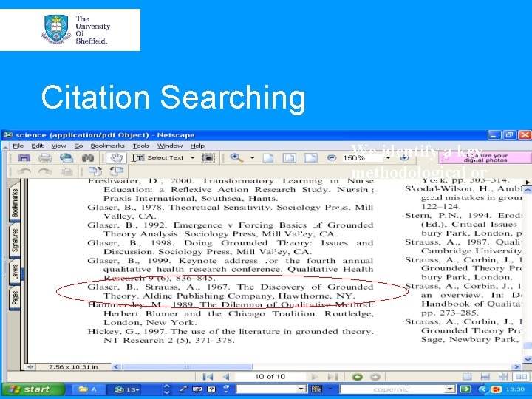The image size is (532, 399).
Task: Expand hidden system tray icons chevron
Action: pos(482,389)
